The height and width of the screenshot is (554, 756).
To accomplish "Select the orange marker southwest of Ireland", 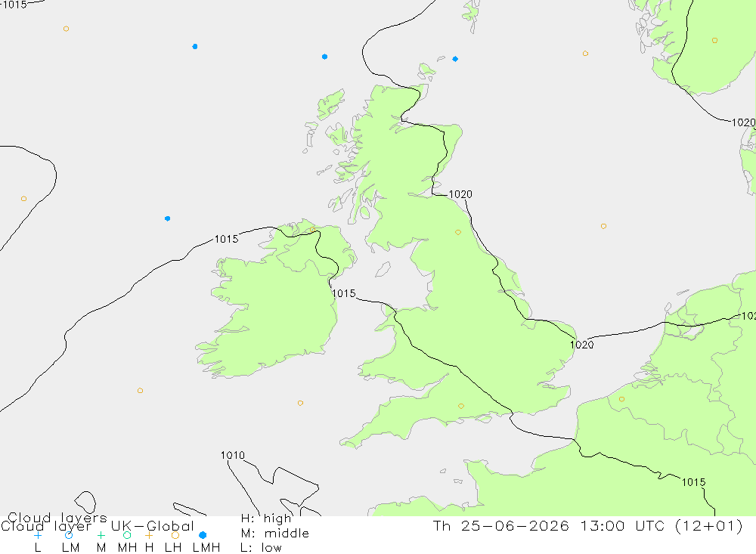I will click(140, 391).
